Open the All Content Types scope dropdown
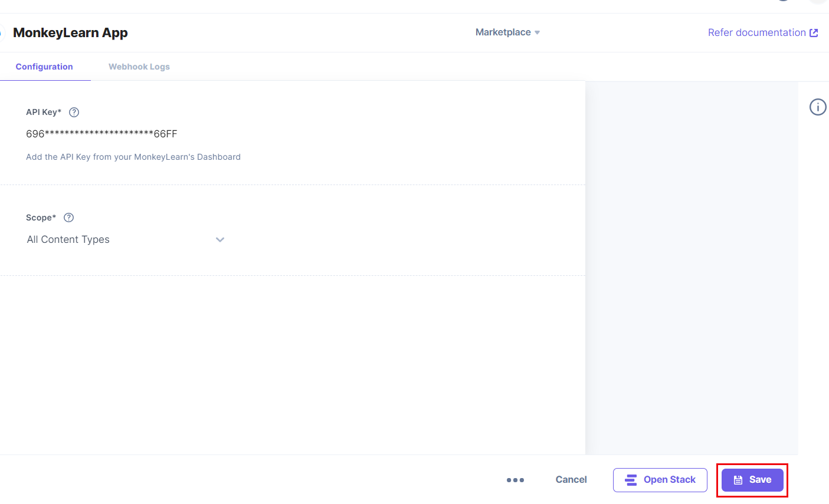 (126, 239)
